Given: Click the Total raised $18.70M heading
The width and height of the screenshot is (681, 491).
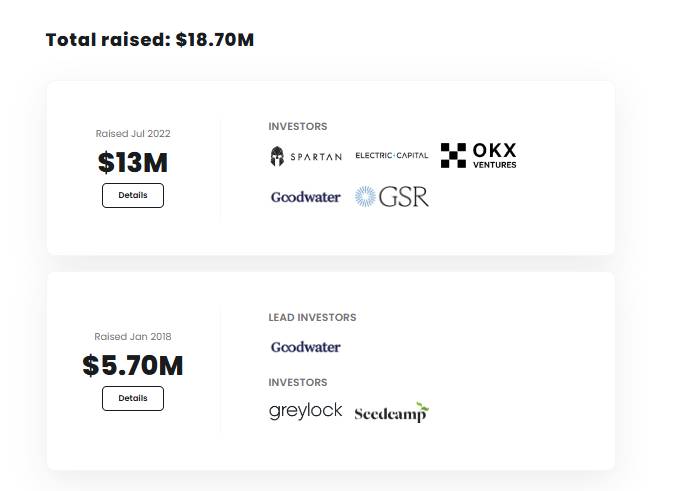Looking at the screenshot, I should 150,40.
